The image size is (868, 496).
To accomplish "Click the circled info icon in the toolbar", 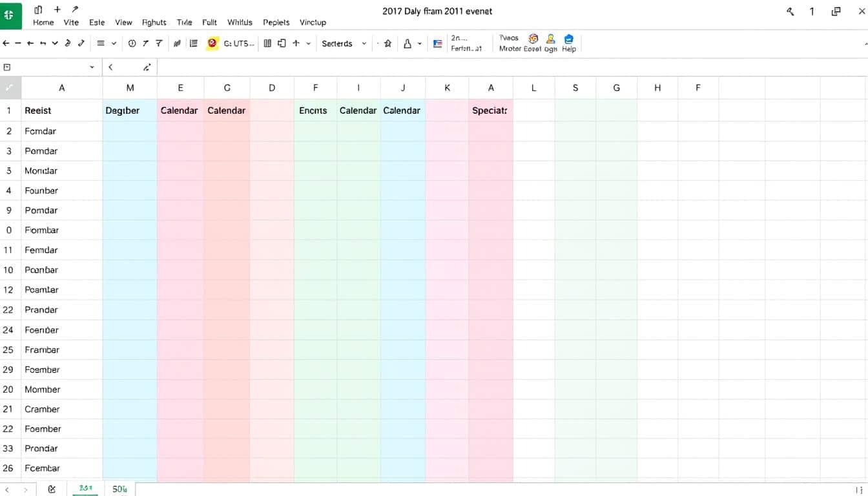I will [132, 43].
